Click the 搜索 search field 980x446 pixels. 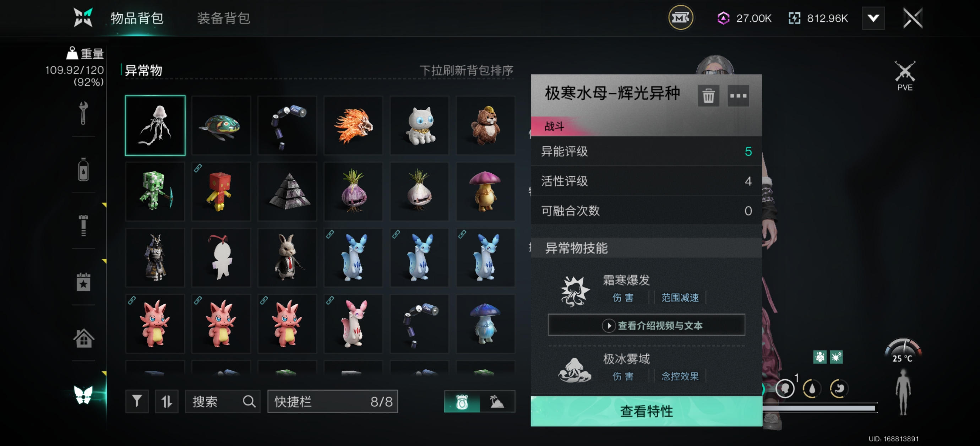coord(223,401)
